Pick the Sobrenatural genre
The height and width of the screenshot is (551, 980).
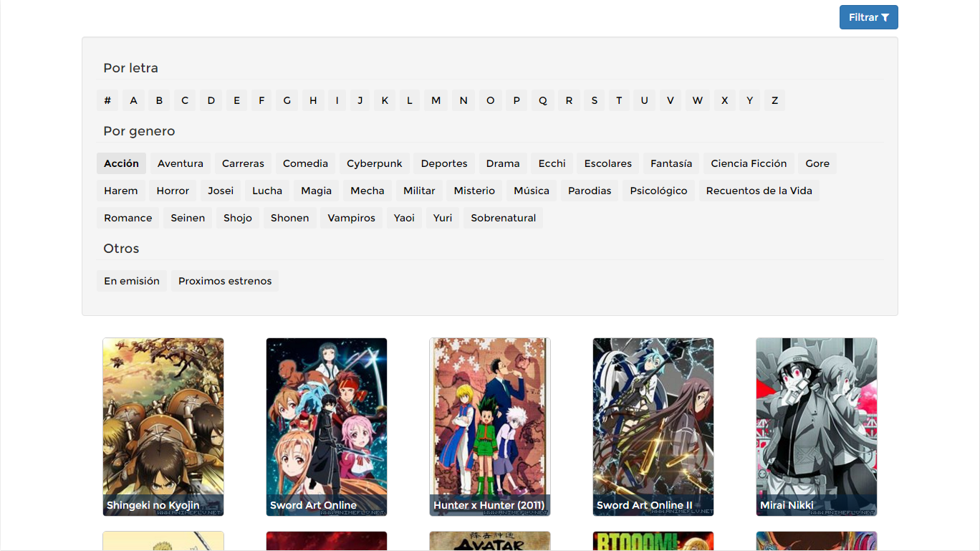(504, 218)
